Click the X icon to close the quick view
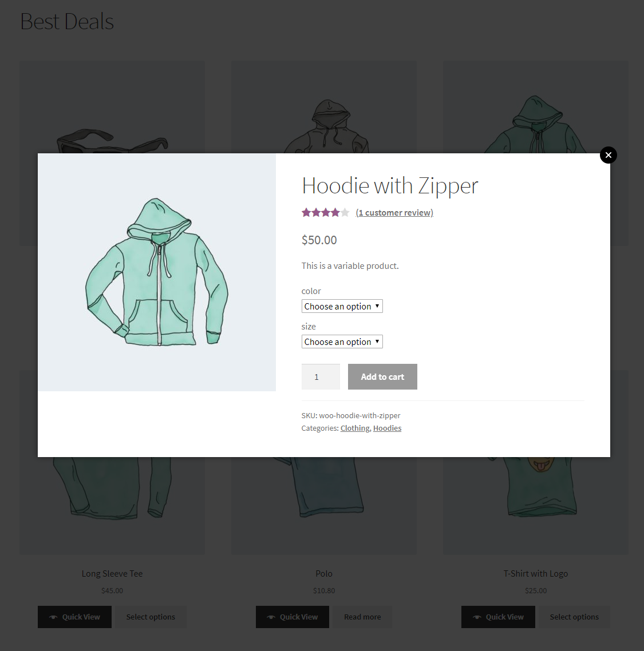The width and height of the screenshot is (644, 651). coord(608,155)
